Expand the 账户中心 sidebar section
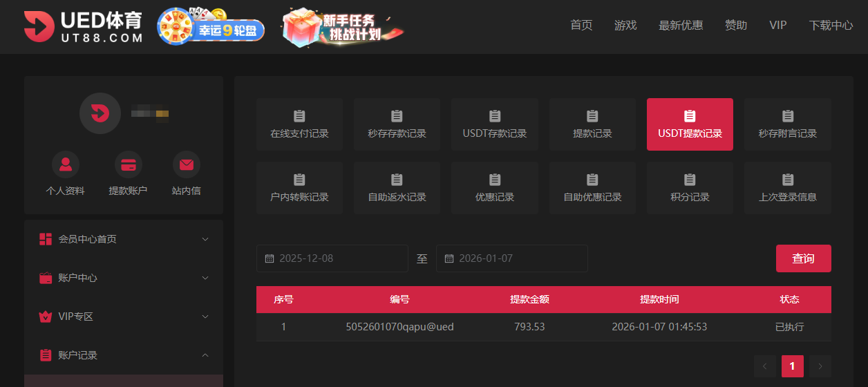This screenshot has width=868, height=387. (124, 278)
